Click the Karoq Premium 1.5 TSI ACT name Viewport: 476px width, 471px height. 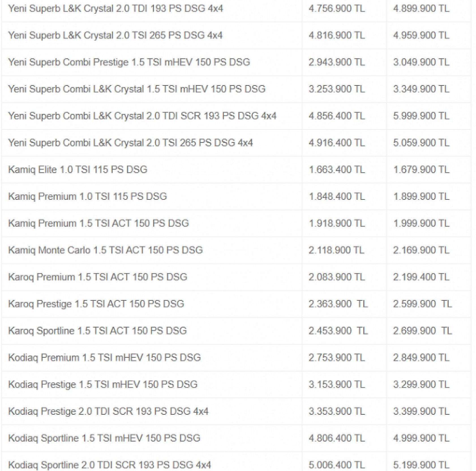98,277
